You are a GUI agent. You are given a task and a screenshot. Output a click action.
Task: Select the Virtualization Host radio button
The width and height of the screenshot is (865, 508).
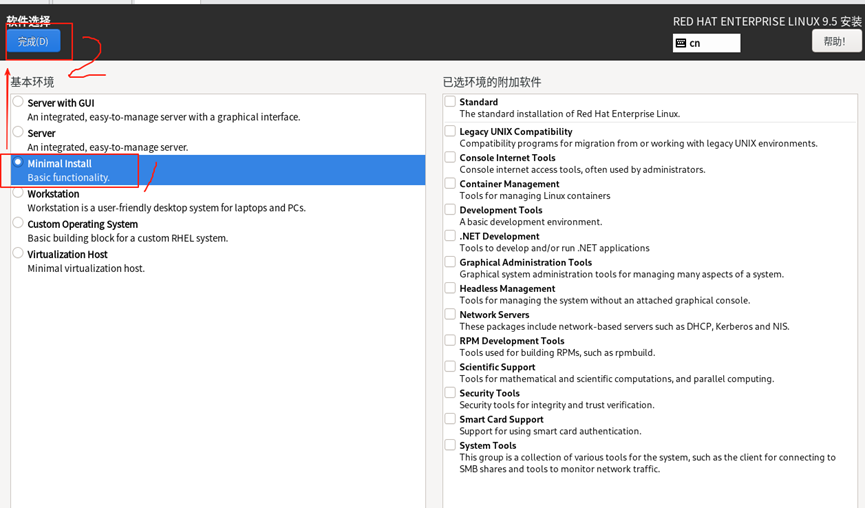[18, 253]
